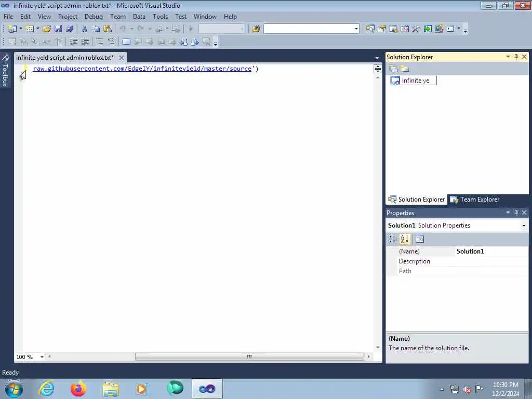The image size is (532, 399).
Task: Save the file with the floppy disk icon
Action: [x=58, y=29]
